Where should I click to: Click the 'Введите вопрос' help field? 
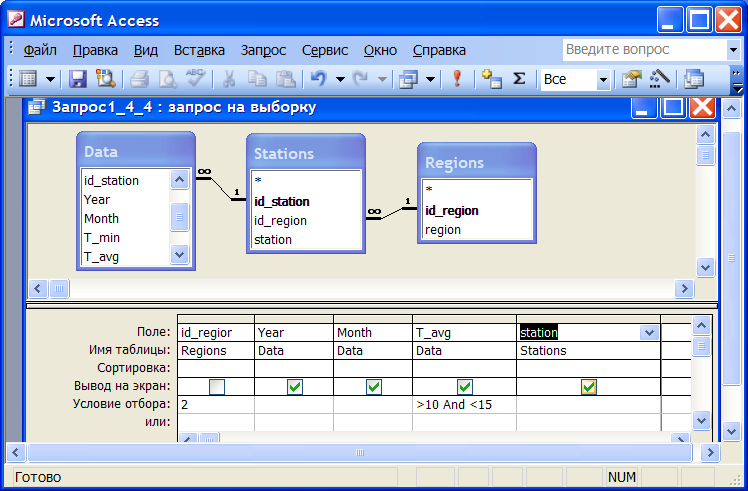pyautogui.click(x=644, y=50)
